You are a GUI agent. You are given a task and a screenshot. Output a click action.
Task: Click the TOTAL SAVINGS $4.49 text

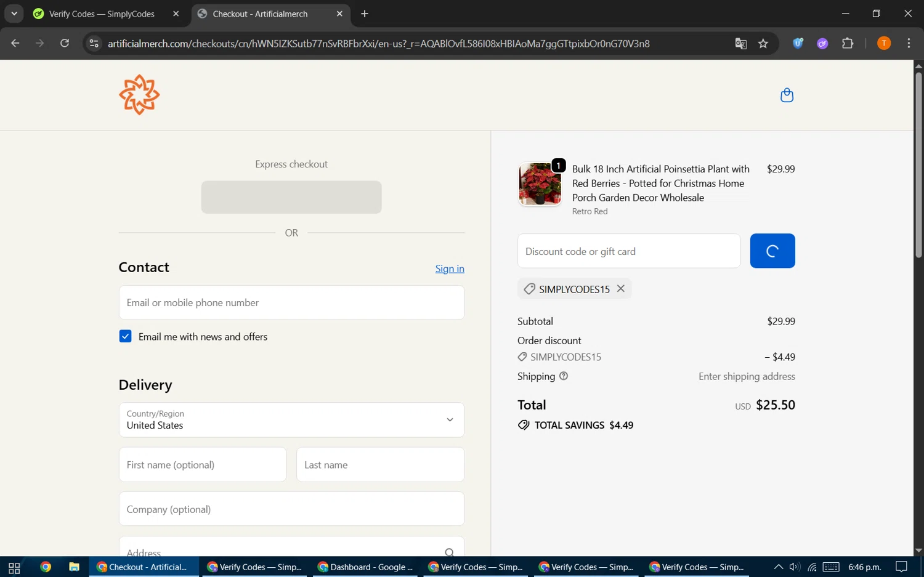coord(583,425)
